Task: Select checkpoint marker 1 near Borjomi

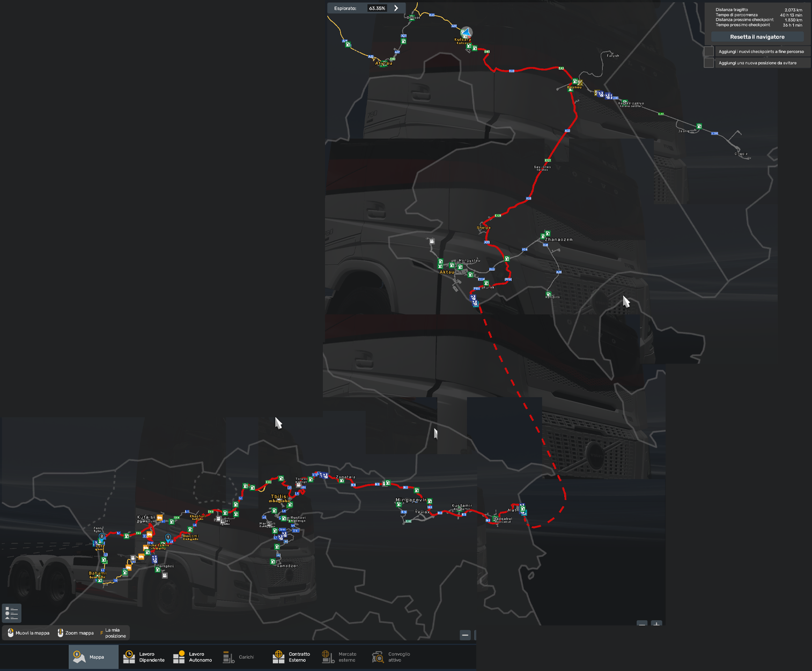Action: [x=168, y=537]
